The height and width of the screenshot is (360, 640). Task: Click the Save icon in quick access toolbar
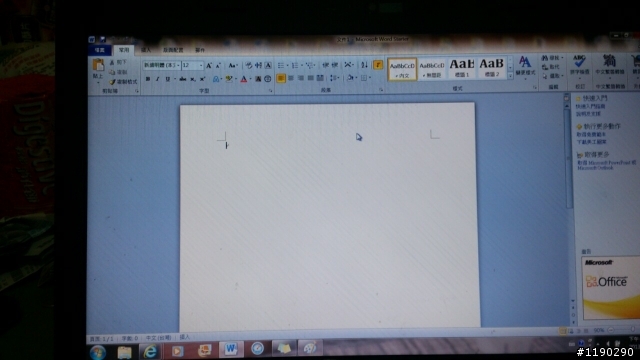click(102, 39)
